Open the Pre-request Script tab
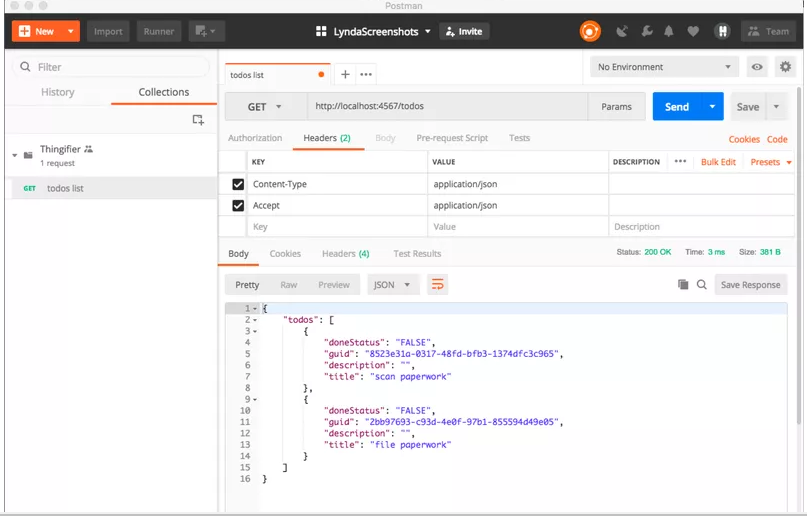The width and height of the screenshot is (807, 516). 452,138
